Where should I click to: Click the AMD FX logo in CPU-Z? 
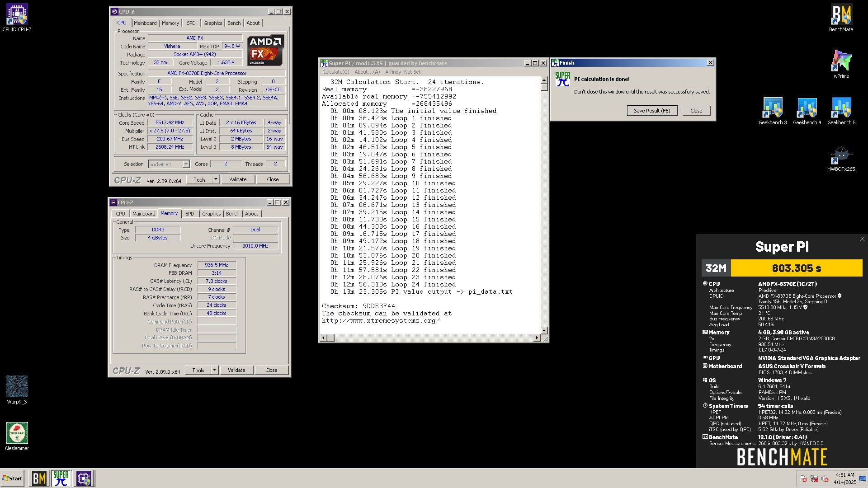[266, 50]
